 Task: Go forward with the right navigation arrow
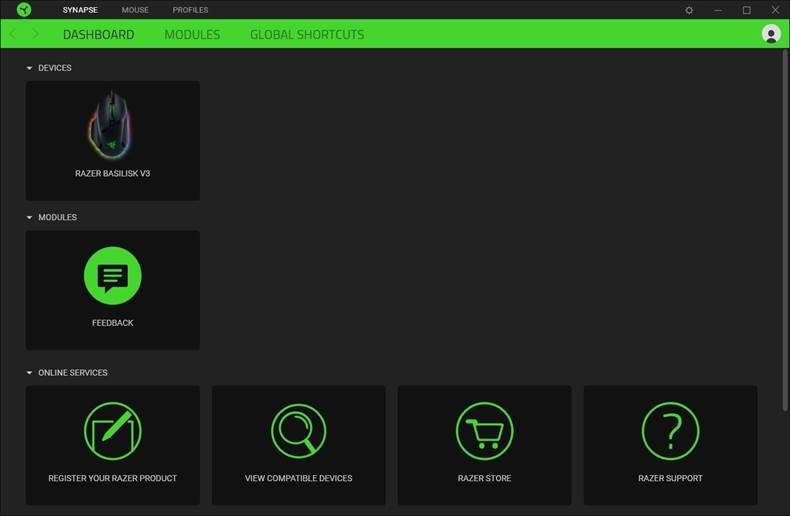click(35, 34)
